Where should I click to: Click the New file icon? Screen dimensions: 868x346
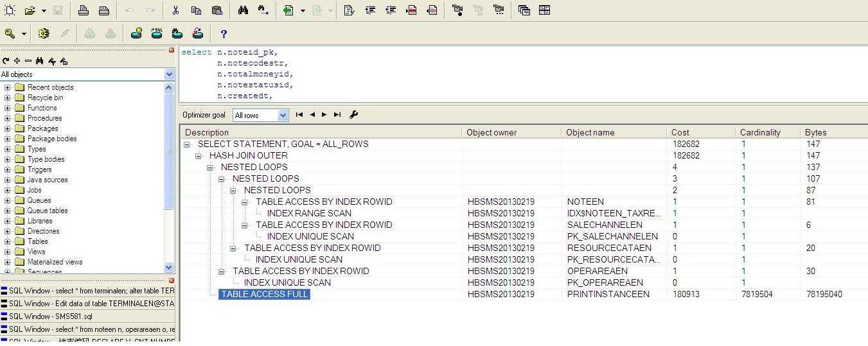(x=10, y=10)
